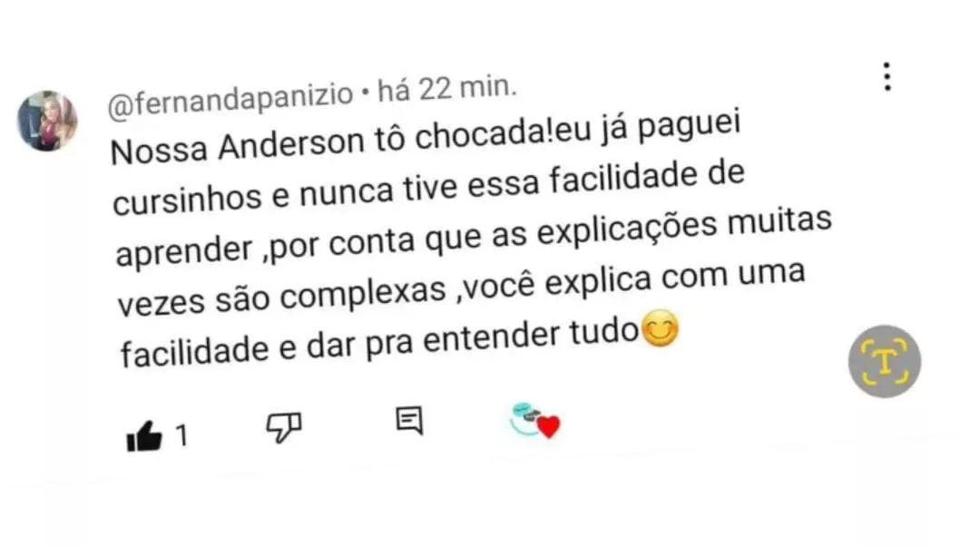
Task: Click the text 'facilidade e dar pra entender tudo'
Action: tap(379, 343)
